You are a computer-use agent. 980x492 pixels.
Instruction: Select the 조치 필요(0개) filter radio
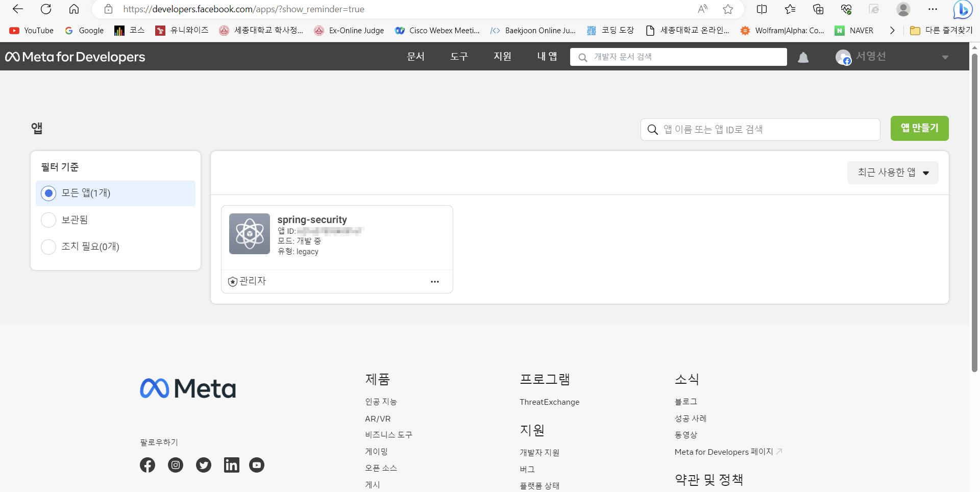48,247
